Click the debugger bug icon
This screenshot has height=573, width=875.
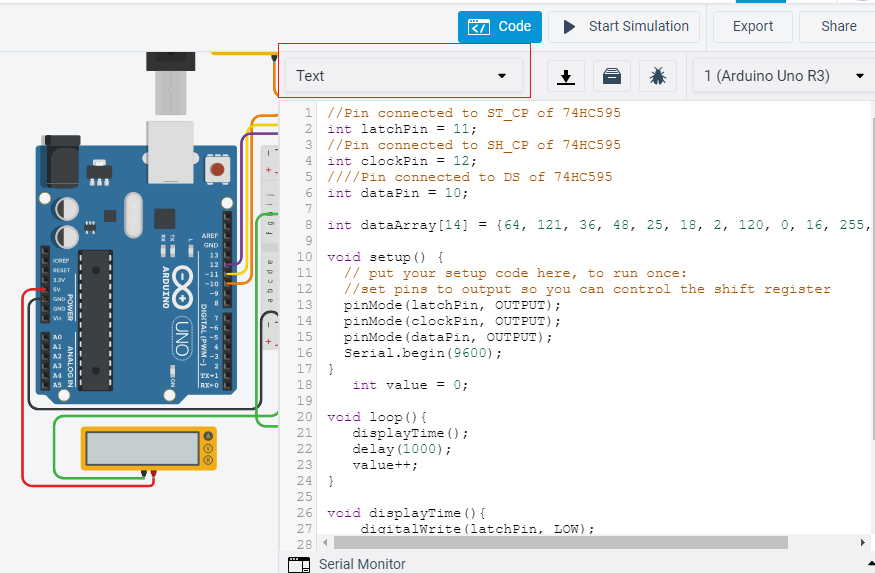tap(658, 76)
